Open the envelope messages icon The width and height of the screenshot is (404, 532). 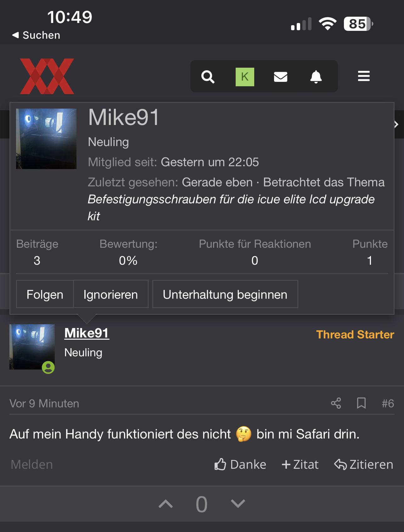click(281, 77)
